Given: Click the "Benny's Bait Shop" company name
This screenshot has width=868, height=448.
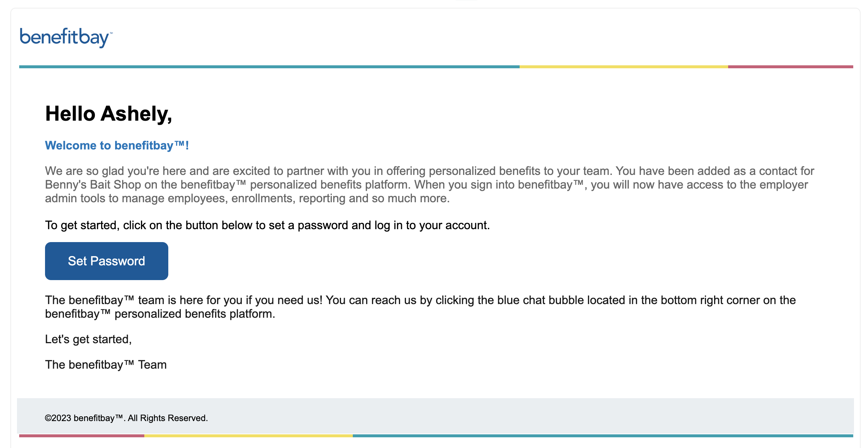Looking at the screenshot, I should click(x=93, y=185).
